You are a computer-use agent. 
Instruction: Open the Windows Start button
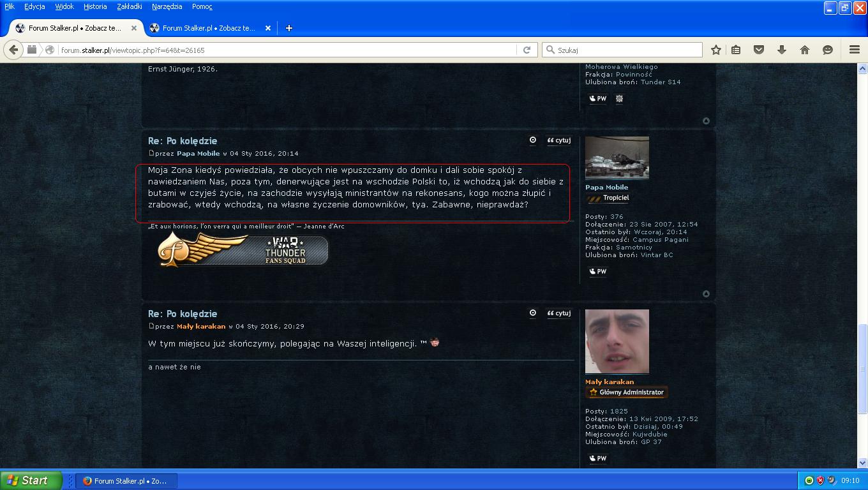click(31, 480)
